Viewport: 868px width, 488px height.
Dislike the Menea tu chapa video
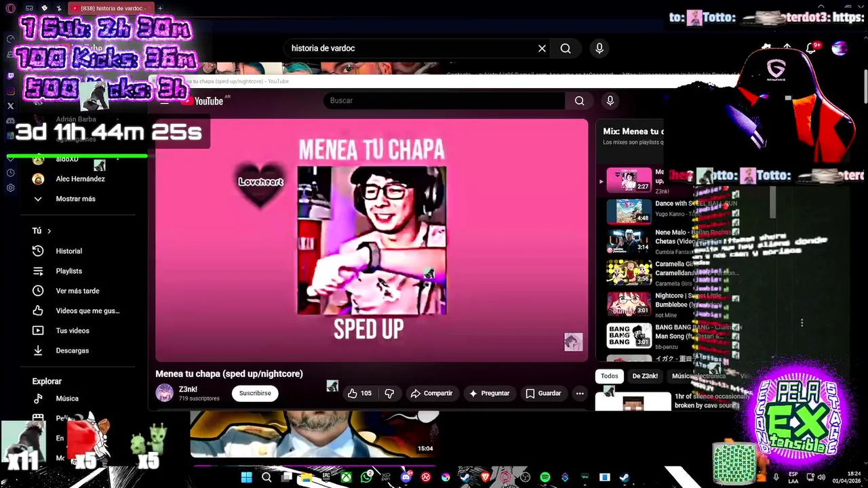(x=389, y=393)
